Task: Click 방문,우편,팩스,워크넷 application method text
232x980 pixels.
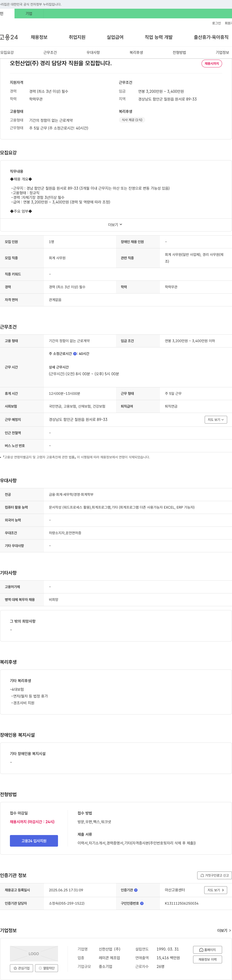Action: click(x=94, y=822)
